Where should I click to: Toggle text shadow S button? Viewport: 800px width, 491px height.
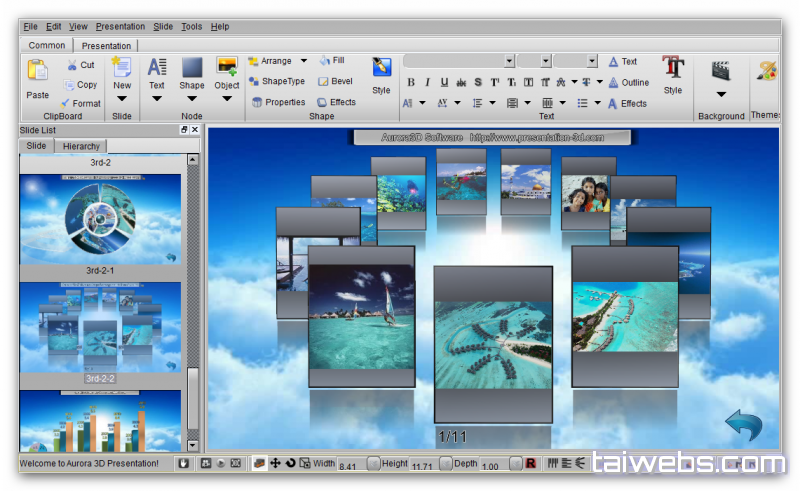tap(478, 82)
